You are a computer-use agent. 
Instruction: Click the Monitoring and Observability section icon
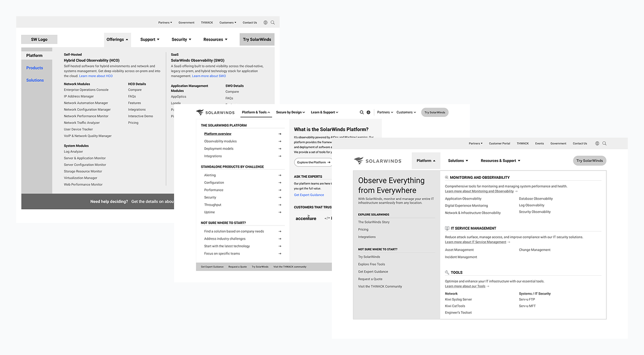click(x=447, y=178)
